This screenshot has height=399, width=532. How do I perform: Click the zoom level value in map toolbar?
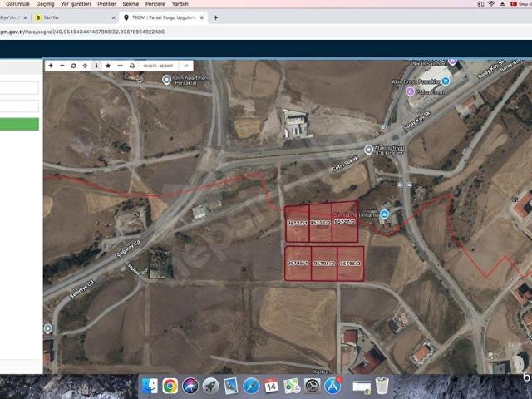point(185,66)
